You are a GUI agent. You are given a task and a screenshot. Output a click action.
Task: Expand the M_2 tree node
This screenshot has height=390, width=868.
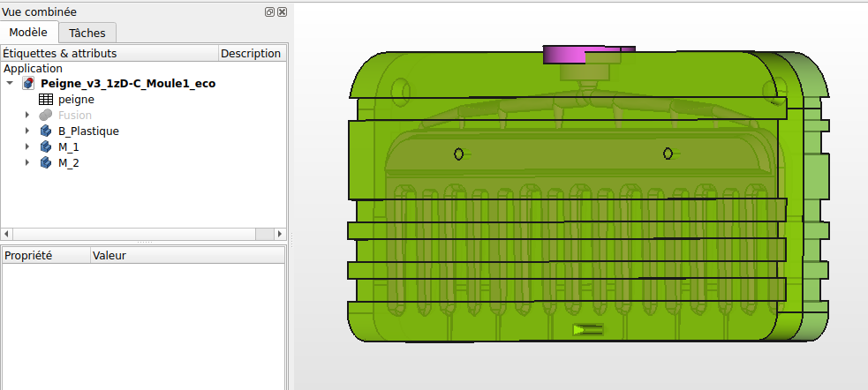point(27,163)
